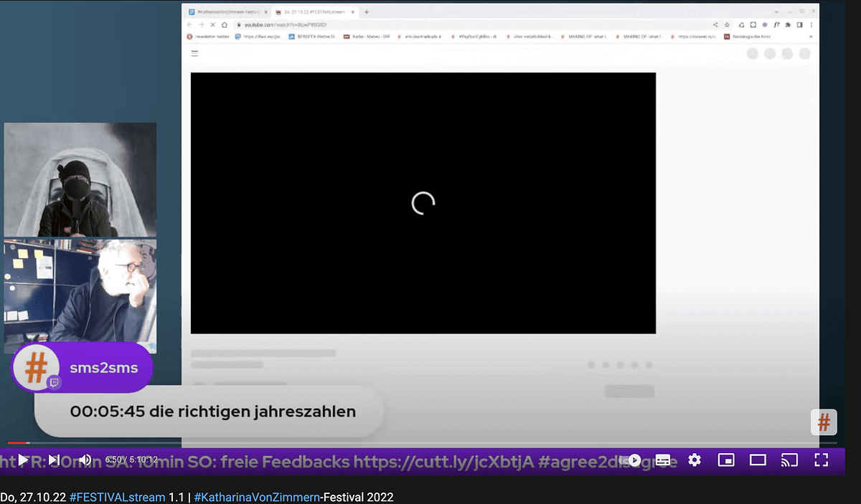
Task: Open a new tab with the plus button
Action: point(367,12)
